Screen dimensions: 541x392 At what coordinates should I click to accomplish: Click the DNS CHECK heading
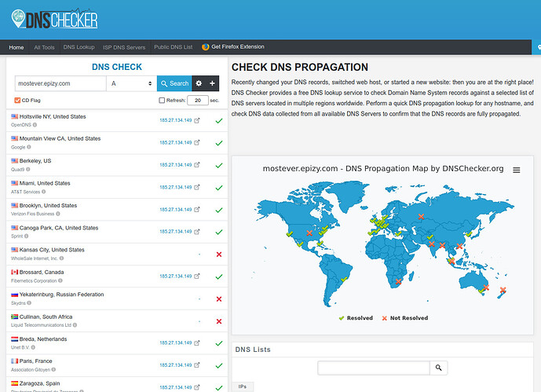click(117, 67)
